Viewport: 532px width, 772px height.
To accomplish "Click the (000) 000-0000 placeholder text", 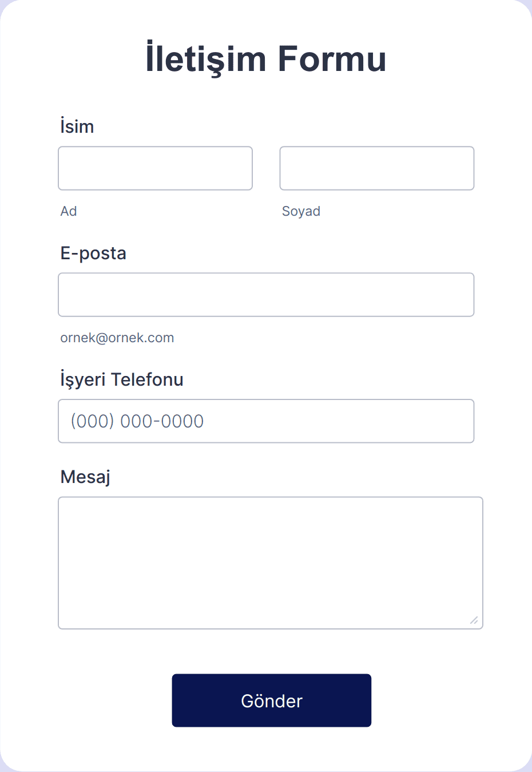I will click(137, 421).
